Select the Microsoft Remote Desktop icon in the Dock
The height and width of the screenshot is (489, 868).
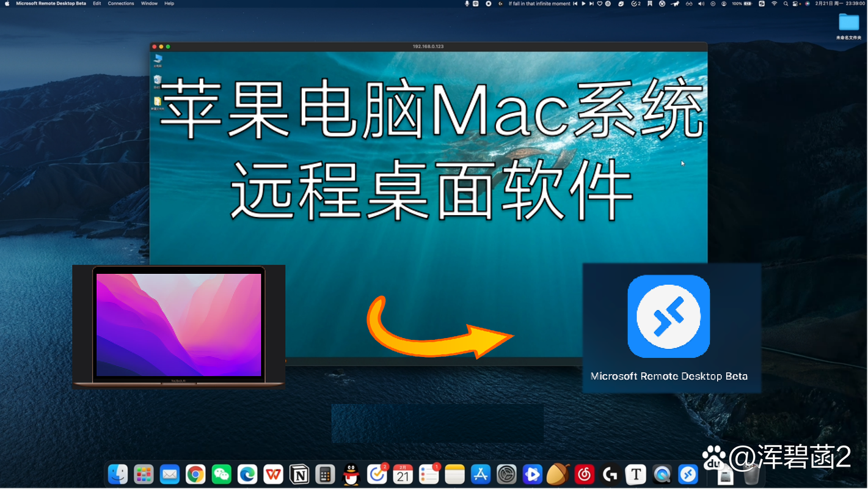(688, 474)
